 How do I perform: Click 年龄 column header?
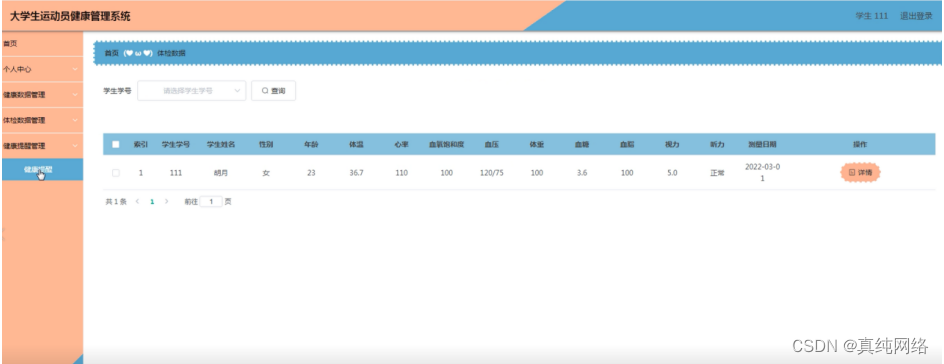[x=311, y=144]
